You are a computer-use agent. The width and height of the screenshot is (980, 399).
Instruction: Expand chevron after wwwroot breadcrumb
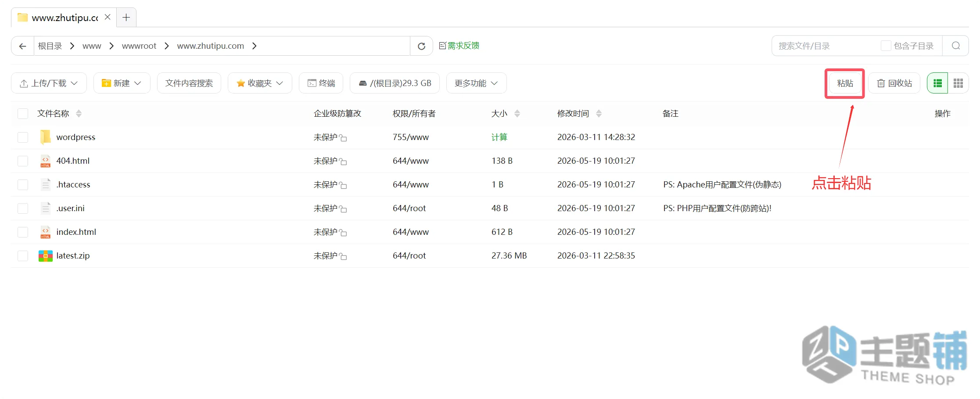[167, 46]
